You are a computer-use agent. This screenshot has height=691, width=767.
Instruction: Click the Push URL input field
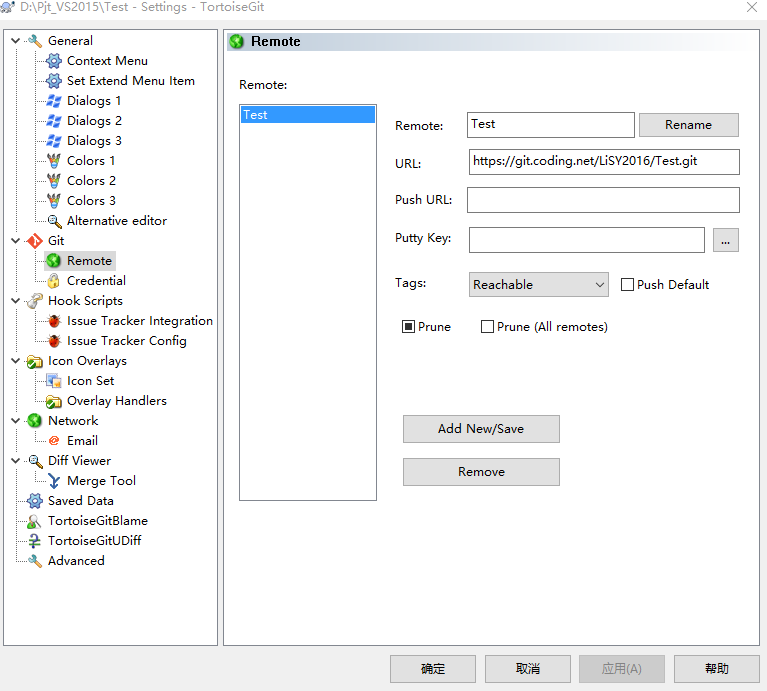603,200
